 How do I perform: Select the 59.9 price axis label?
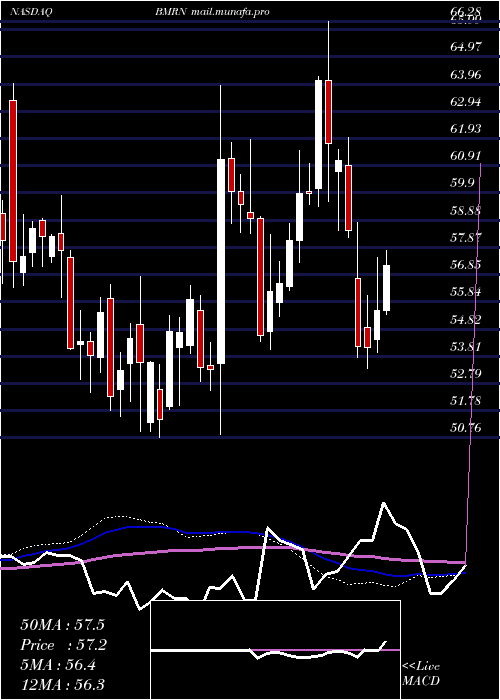462,183
